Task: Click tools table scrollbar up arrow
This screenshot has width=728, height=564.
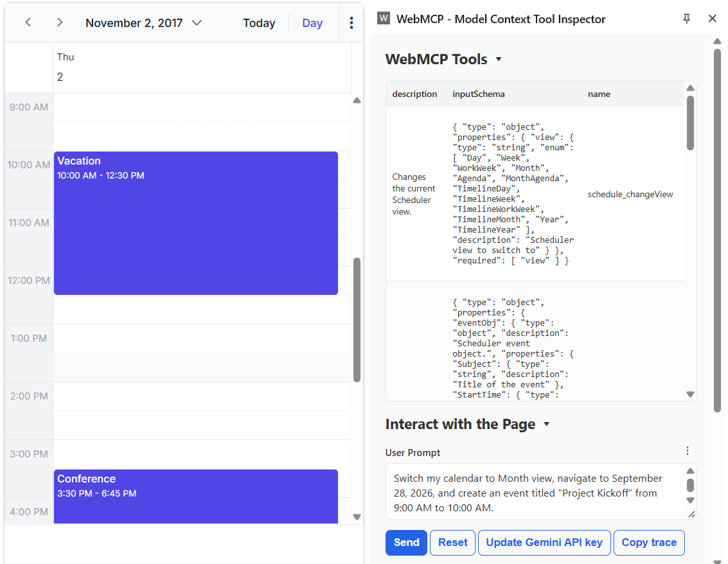Action: click(x=690, y=88)
